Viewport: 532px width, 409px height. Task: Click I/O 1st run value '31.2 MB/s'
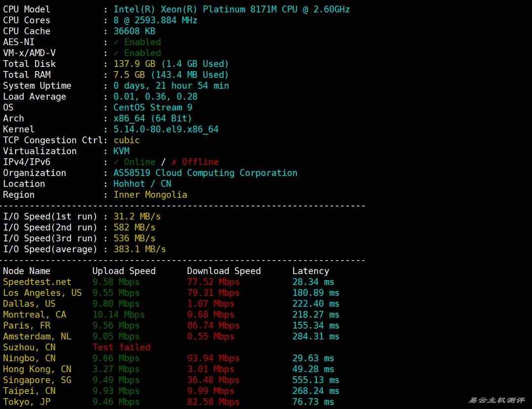(137, 216)
